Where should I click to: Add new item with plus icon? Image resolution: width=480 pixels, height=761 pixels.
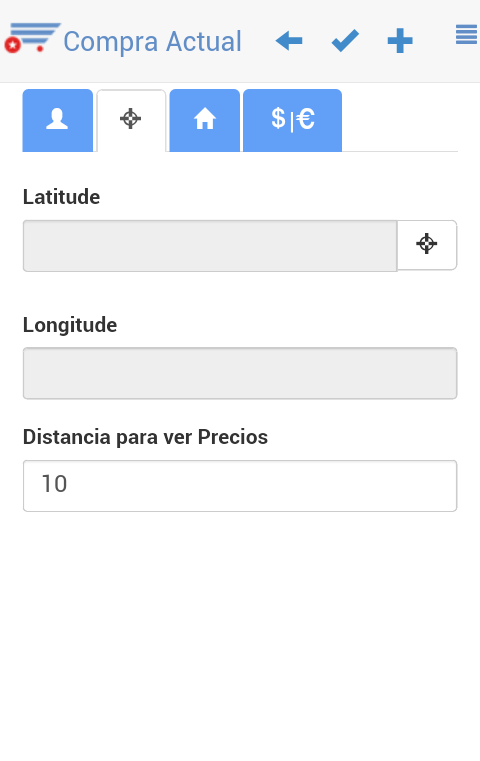tap(400, 41)
